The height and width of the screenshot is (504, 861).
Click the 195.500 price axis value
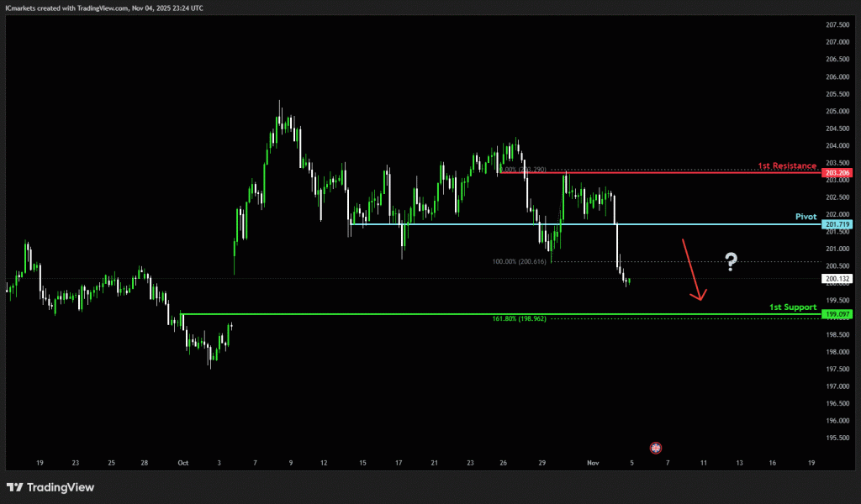pyautogui.click(x=837, y=438)
